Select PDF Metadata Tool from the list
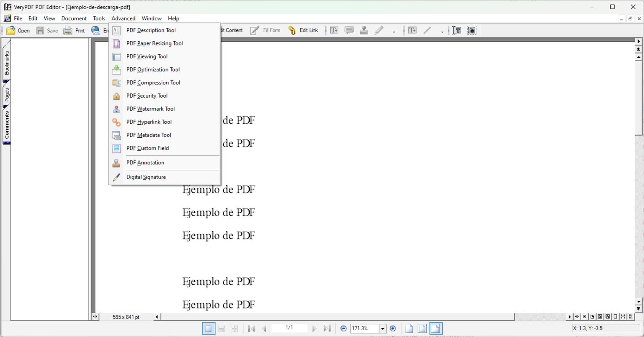The height and width of the screenshot is (337, 644). [164, 135]
